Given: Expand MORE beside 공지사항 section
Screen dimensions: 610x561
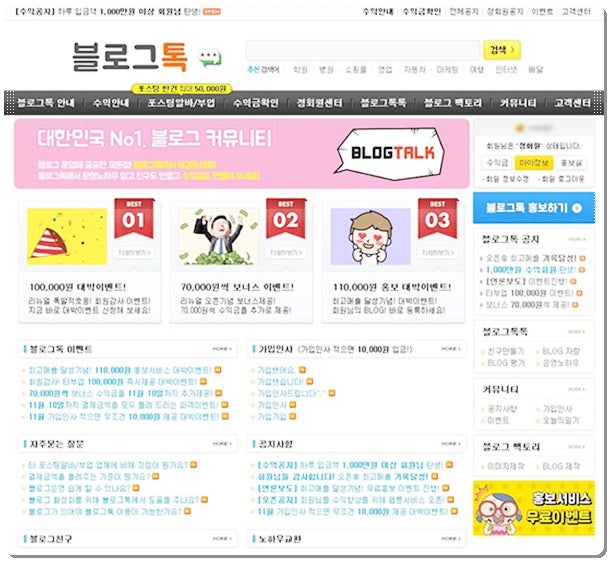Looking at the screenshot, I should click(451, 444).
